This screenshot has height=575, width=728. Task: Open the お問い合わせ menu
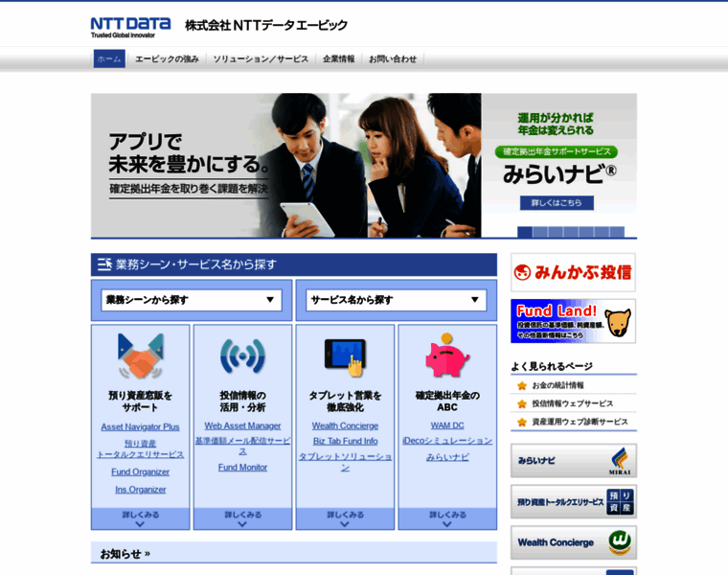(393, 59)
